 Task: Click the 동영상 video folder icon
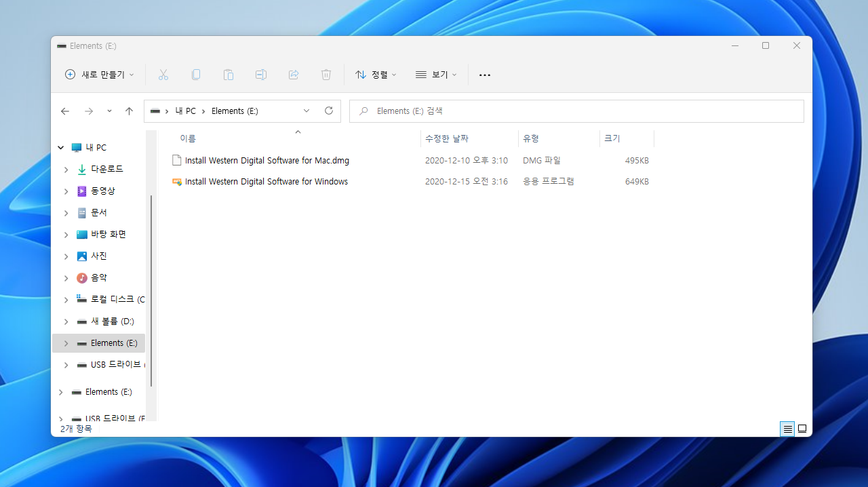point(82,191)
